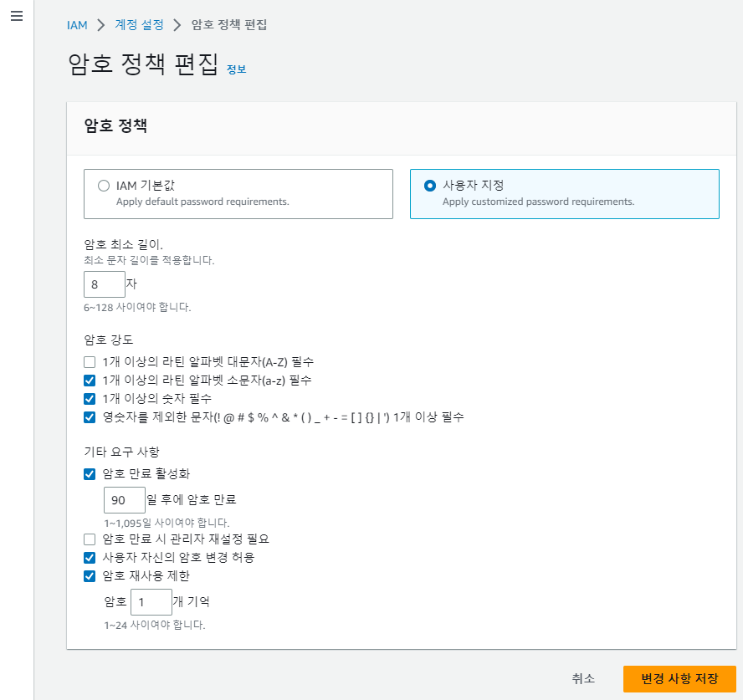Click the 취소 cancel button
The image size is (743, 700).
(583, 679)
